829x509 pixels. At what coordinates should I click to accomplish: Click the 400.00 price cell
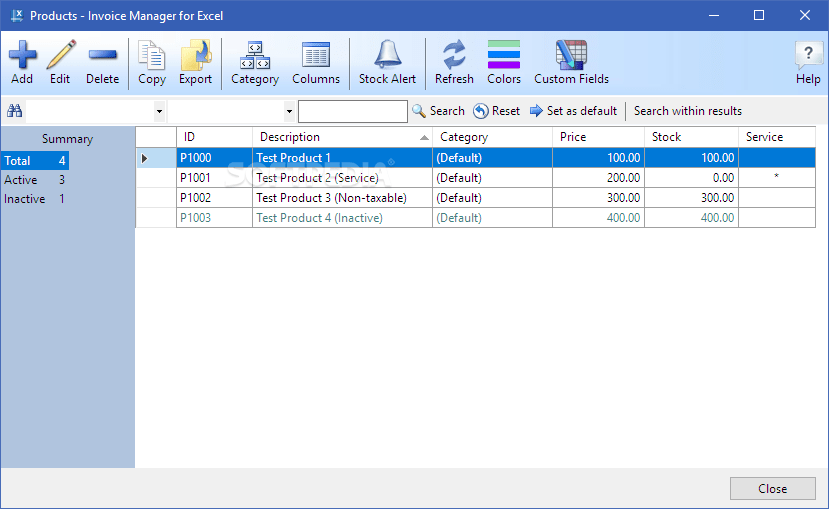pos(598,218)
